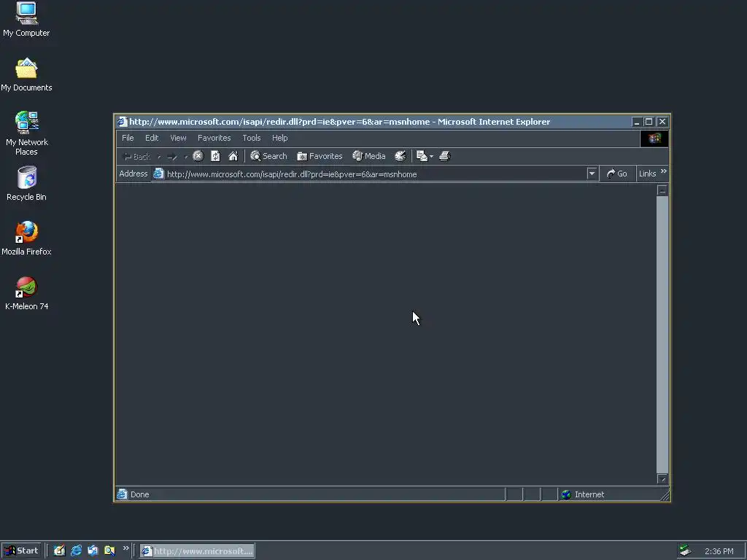Open the Help menu

pyautogui.click(x=279, y=138)
